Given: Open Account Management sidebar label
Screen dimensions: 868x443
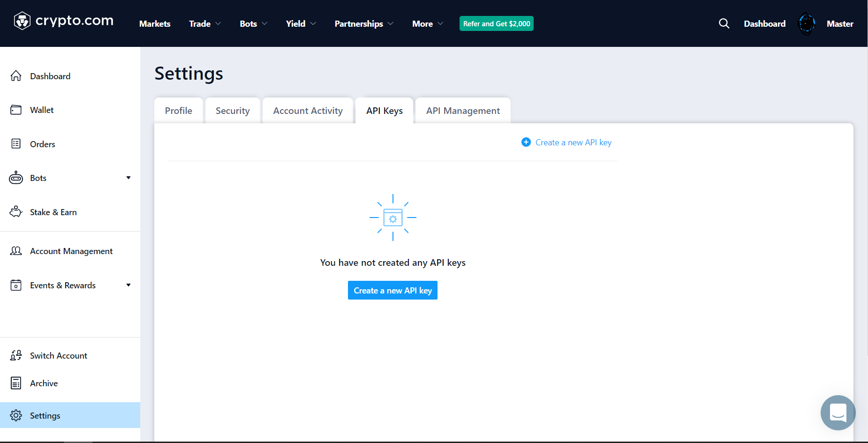Looking at the screenshot, I should pyautogui.click(x=71, y=251).
